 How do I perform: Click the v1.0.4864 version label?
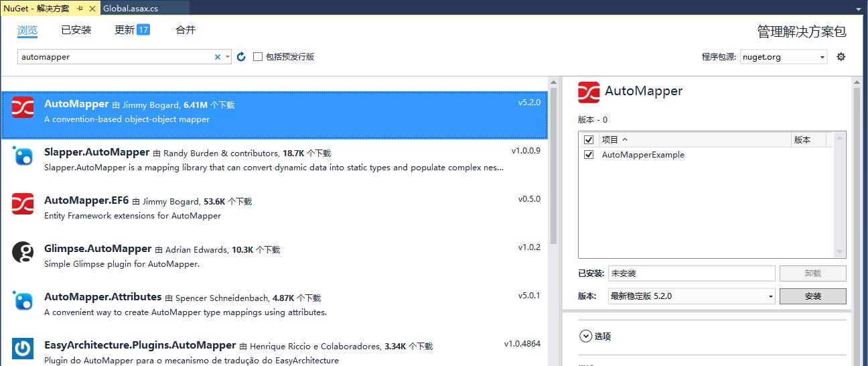click(522, 344)
